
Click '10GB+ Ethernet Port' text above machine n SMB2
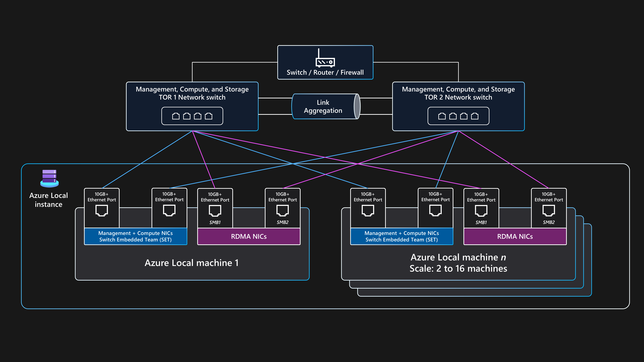[x=549, y=197]
